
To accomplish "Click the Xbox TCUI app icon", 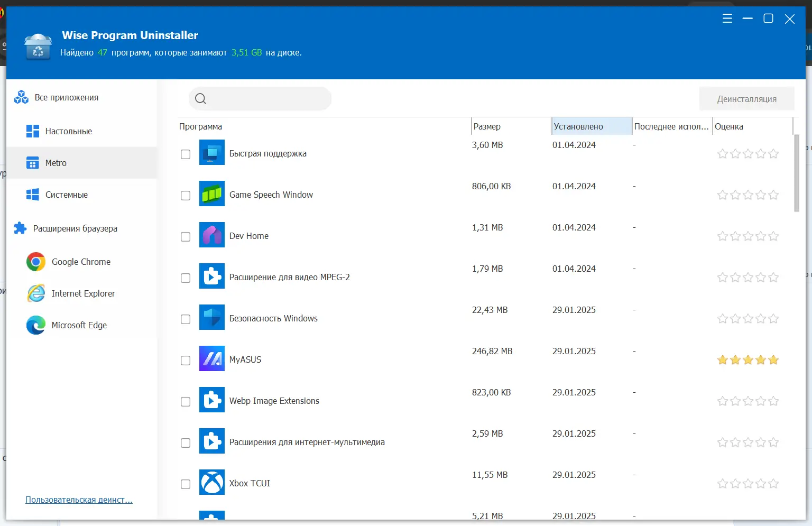I will tap(212, 483).
